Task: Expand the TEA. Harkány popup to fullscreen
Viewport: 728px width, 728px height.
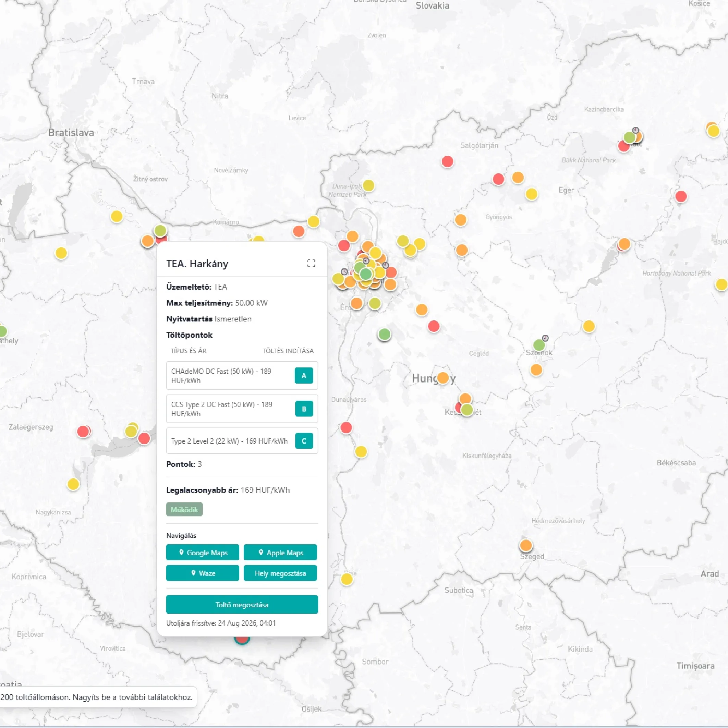Action: 311,263
